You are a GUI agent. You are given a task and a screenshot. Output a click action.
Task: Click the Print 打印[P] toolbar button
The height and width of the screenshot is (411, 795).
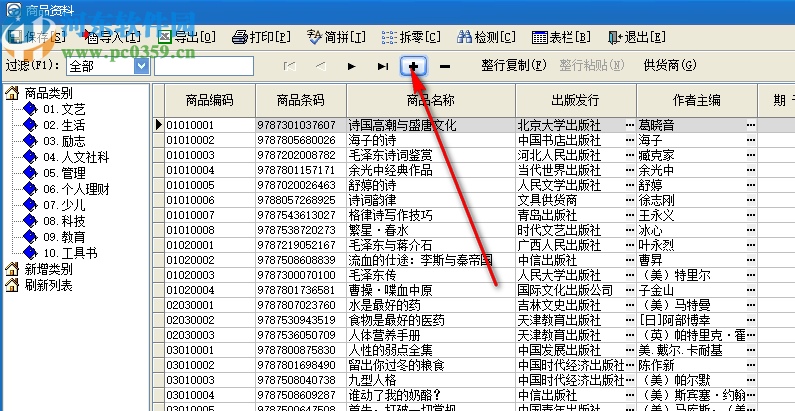tap(262, 37)
